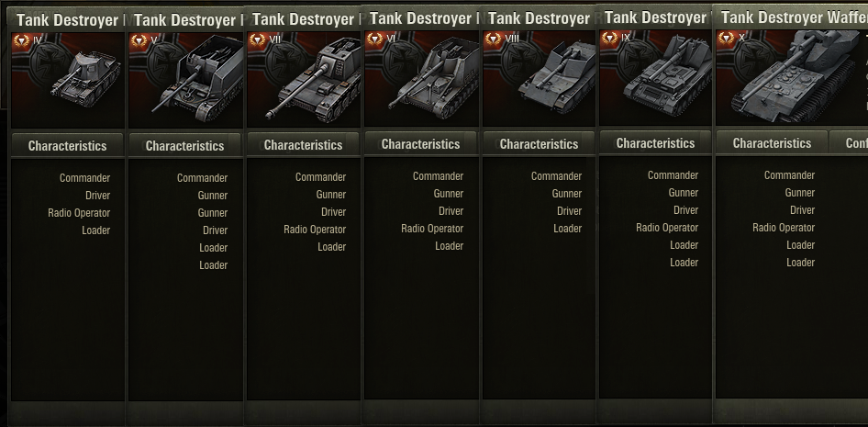Click the tier X tank destroyer class icon
868x427 pixels.
tap(727, 39)
